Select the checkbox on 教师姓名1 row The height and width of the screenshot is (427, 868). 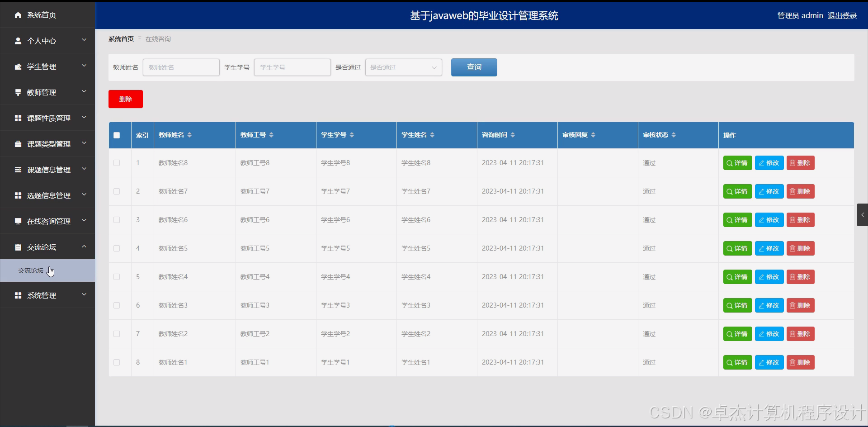[x=117, y=362]
